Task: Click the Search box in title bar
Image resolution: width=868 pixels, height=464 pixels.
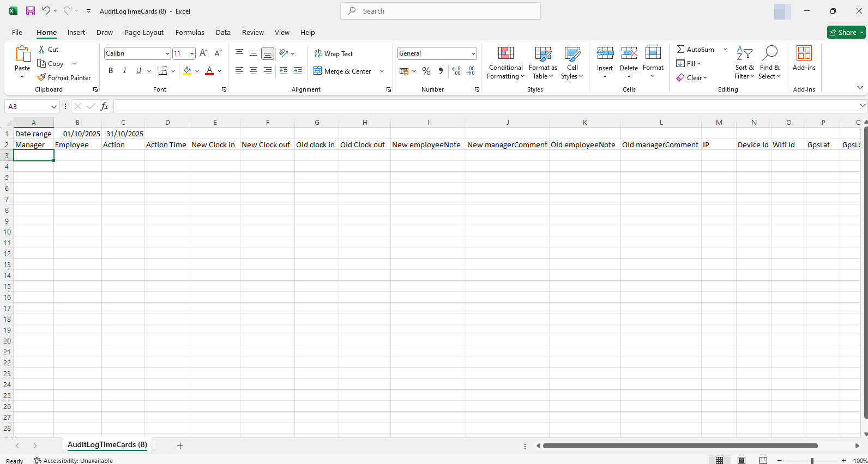Action: point(441,11)
